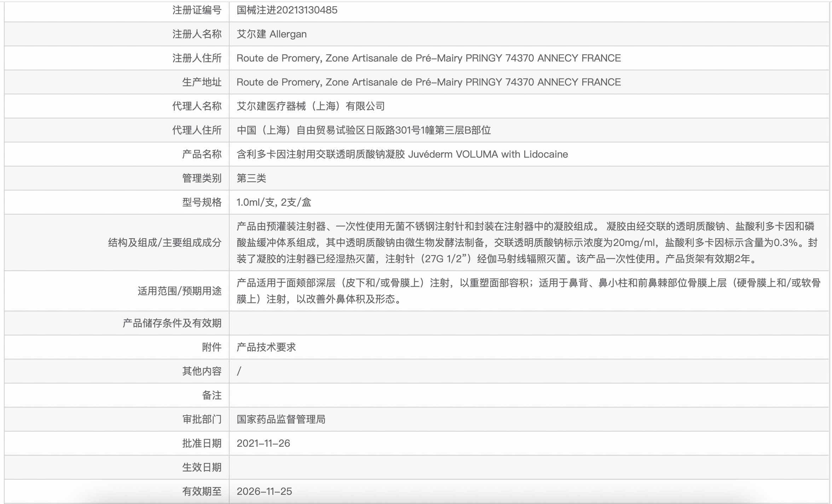The image size is (832, 504).
Task: Click the 注册人住所 address value
Action: point(428,58)
